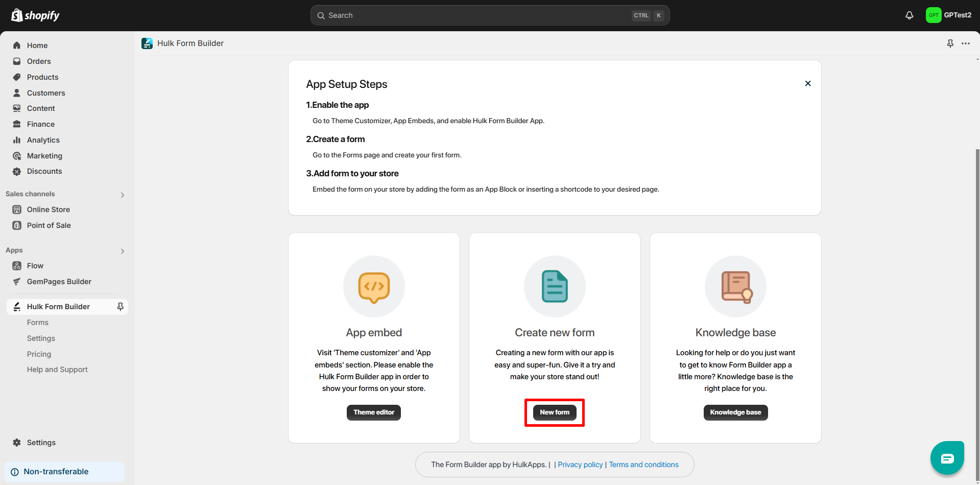Open the Privacy policy link
The image size is (980, 485).
click(x=580, y=465)
